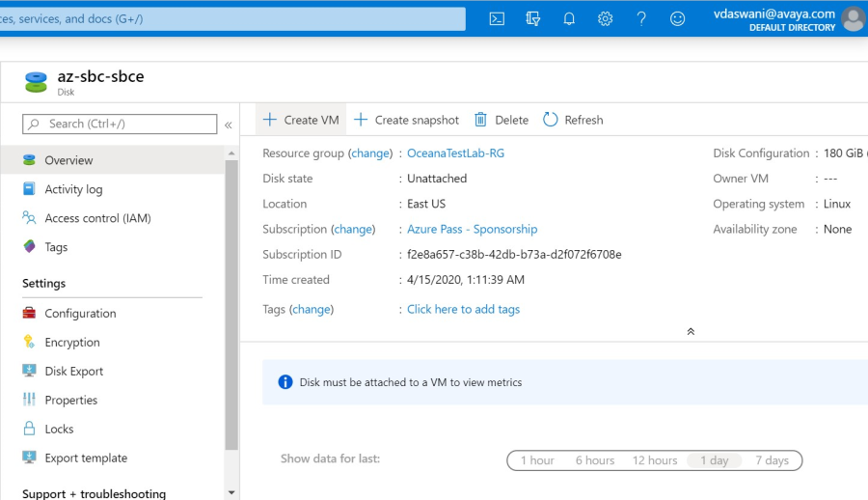Click the Refresh label in toolbar
Viewport: 868px width, 500px height.
tap(583, 120)
